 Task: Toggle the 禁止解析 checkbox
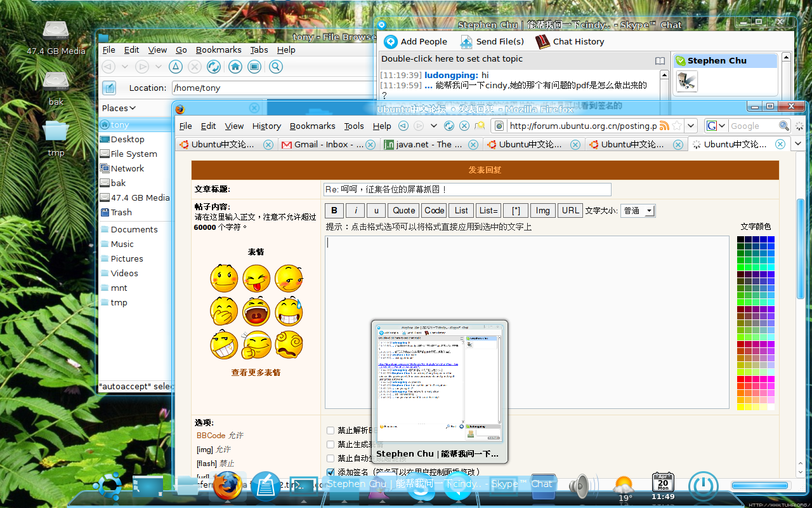point(331,431)
